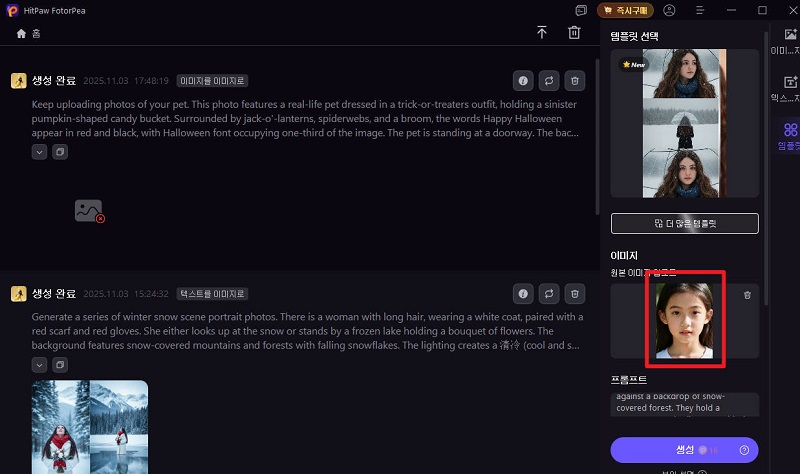Regenerate the Halloween pet prompt entry
Screen dimensions: 800x474
[548, 80]
